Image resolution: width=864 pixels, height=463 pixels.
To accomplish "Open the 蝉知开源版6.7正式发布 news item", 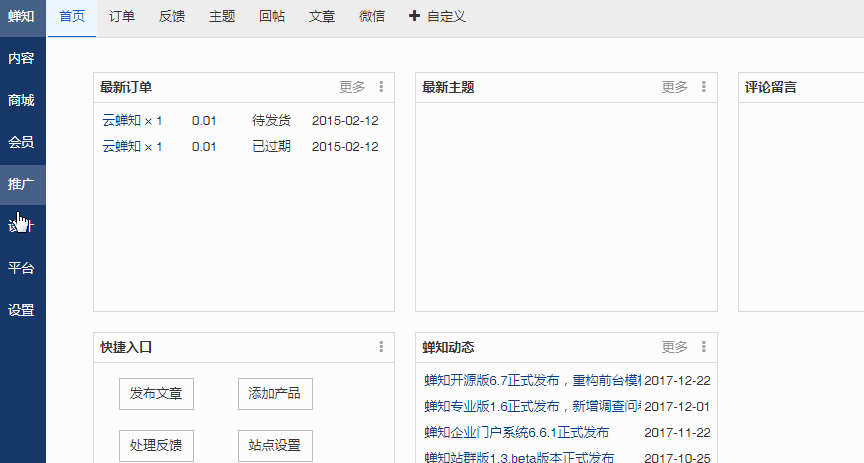I will [530, 380].
